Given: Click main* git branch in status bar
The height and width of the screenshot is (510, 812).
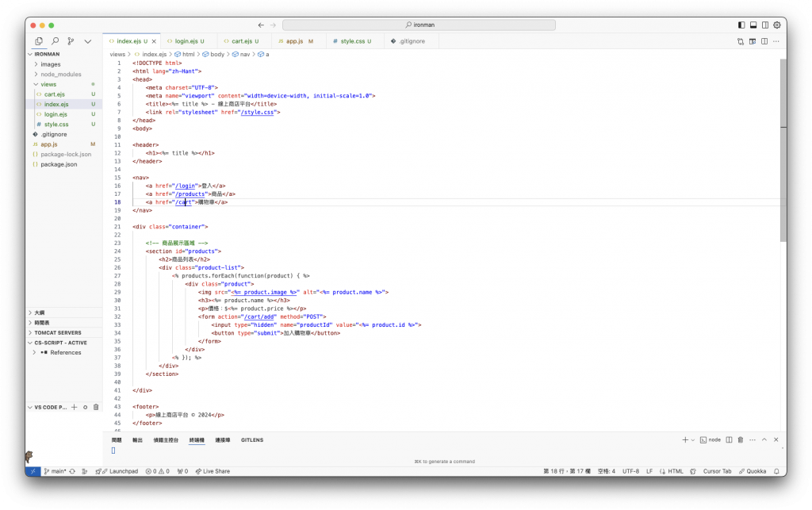Looking at the screenshot, I should tap(55, 472).
